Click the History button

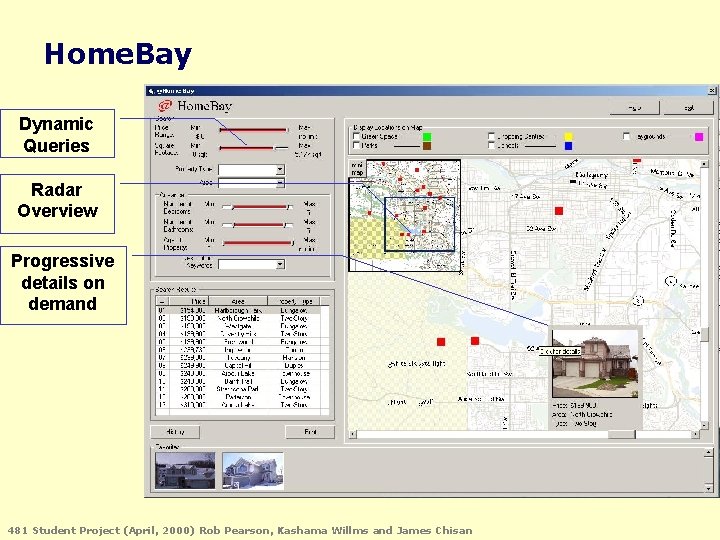[x=175, y=432]
